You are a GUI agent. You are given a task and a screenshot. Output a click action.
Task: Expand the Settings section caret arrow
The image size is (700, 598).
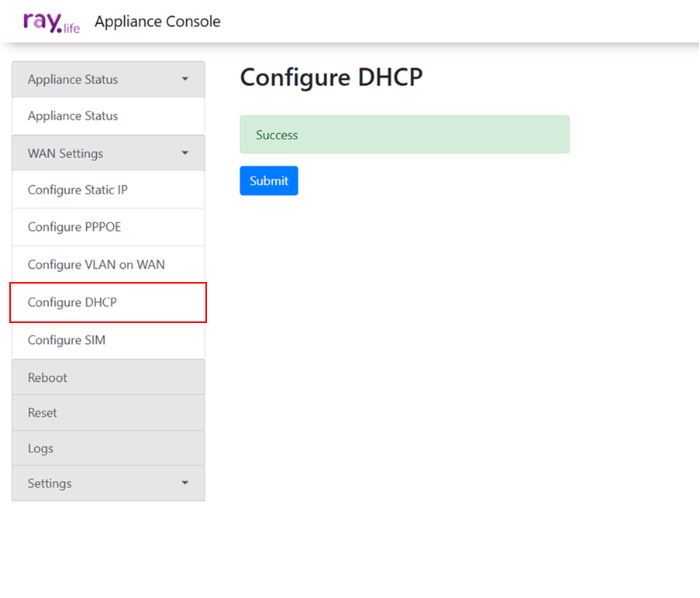point(184,483)
